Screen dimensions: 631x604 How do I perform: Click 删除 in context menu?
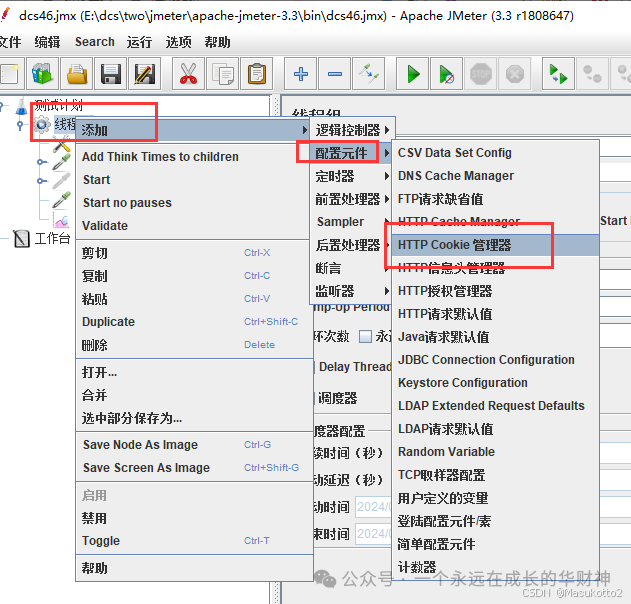194,344
